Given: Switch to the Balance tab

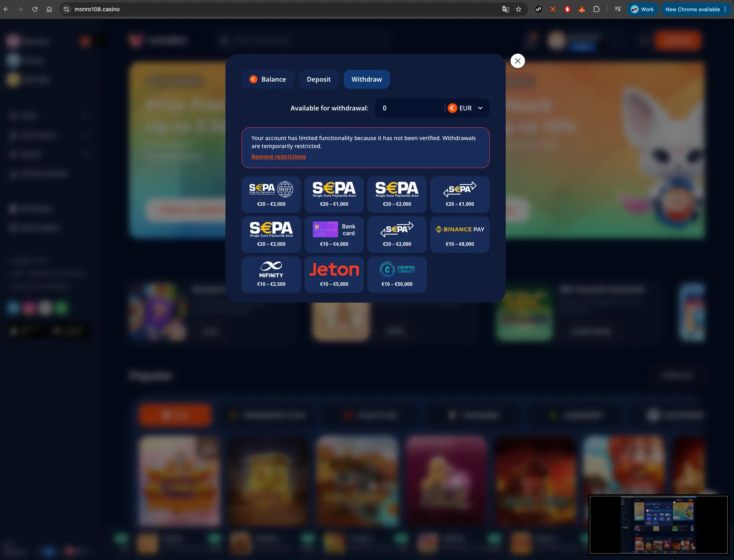Looking at the screenshot, I should [267, 79].
